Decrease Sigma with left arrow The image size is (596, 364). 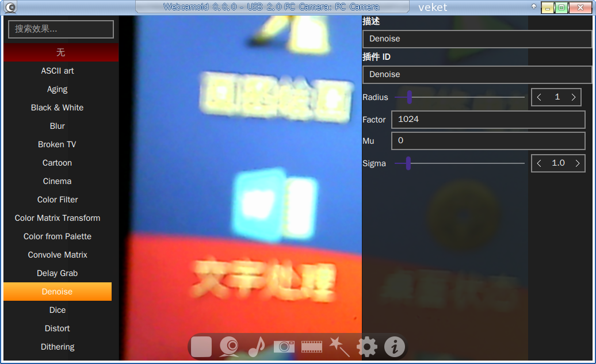[x=539, y=163]
